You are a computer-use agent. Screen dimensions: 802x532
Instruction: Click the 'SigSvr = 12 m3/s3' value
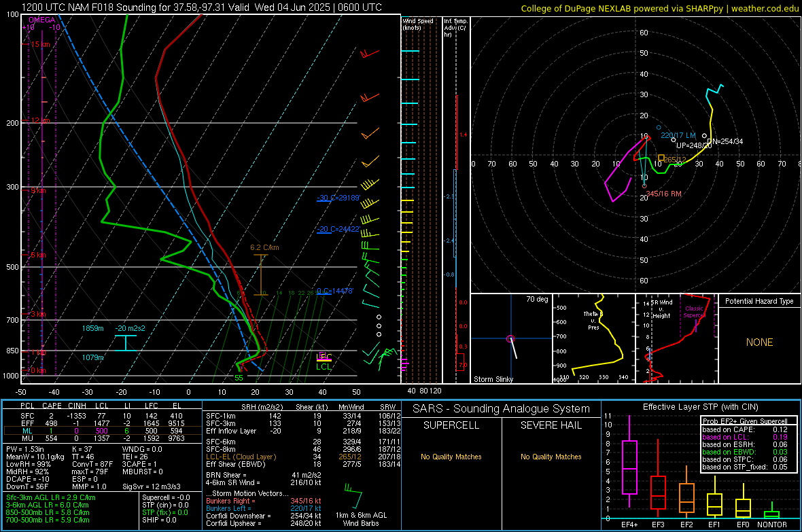152,486
